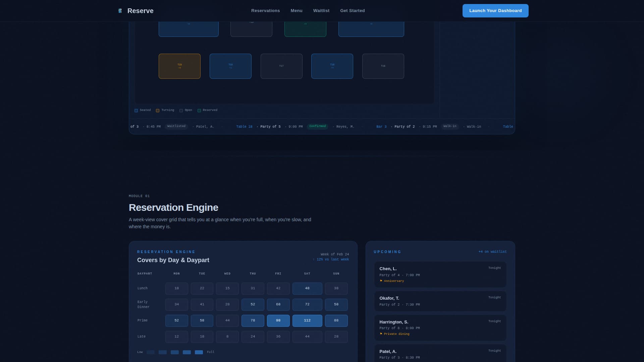Click the Reservation Engine section heading
The width and height of the screenshot is (644, 362).
click(x=173, y=207)
